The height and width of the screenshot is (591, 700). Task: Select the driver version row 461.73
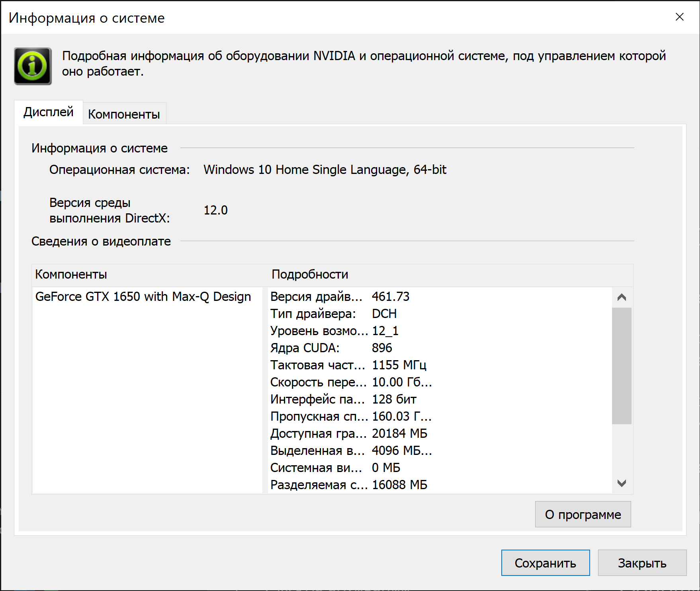tap(440, 296)
